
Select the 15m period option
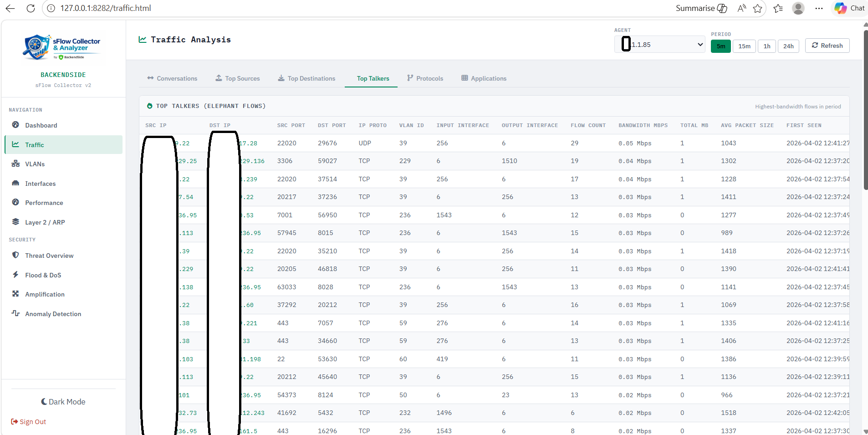tap(744, 46)
